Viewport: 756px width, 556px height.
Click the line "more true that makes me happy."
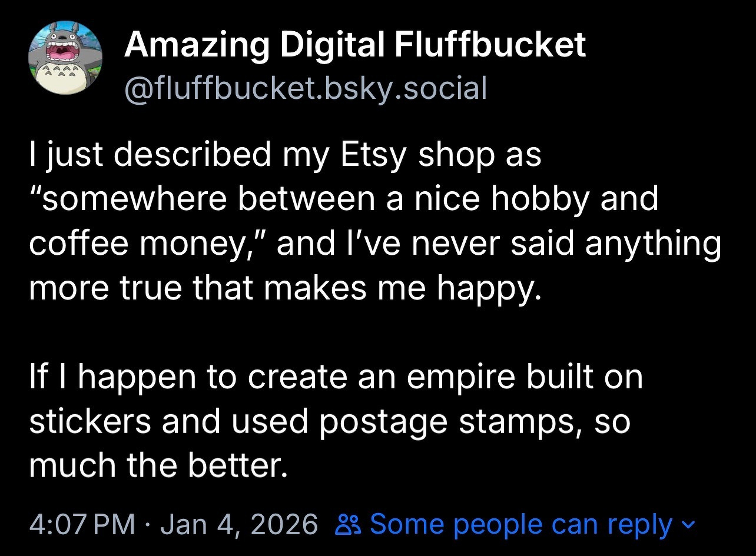[284, 287]
